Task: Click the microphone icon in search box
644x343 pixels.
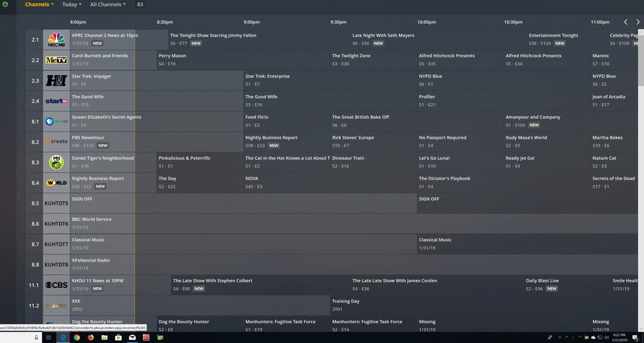Action: (x=36, y=338)
